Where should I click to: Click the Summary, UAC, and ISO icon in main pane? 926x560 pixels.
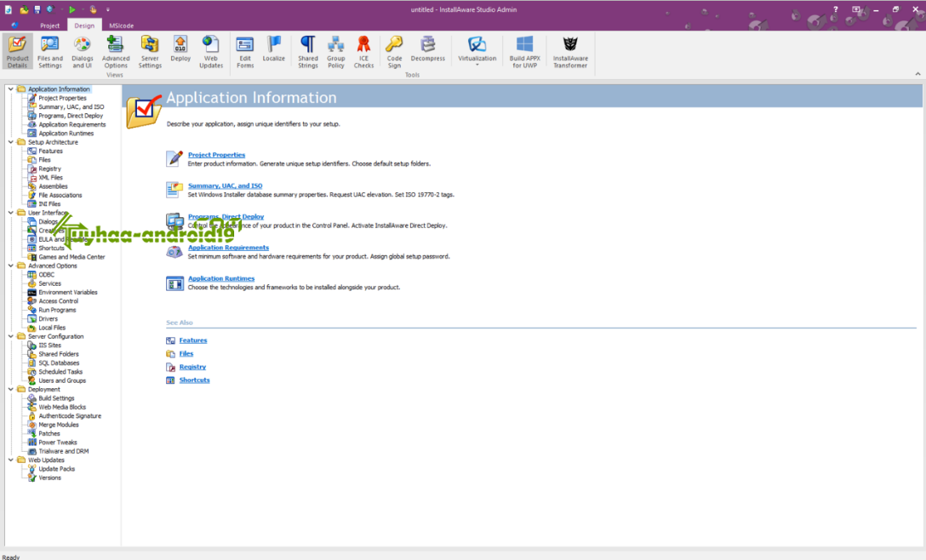click(x=174, y=190)
